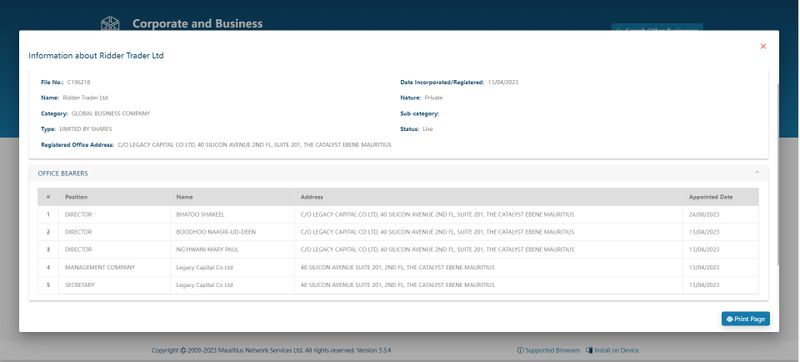Click the Name column header in table
The image size is (800, 362).
pos(184,197)
